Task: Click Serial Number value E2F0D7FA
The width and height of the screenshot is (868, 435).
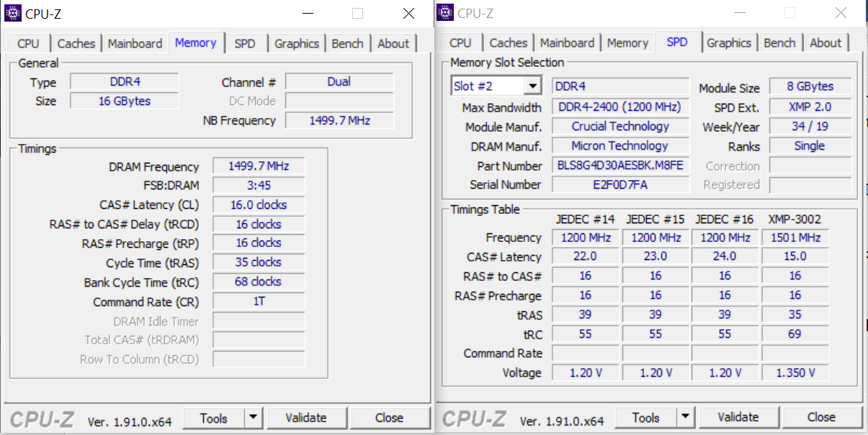Action: (x=620, y=184)
